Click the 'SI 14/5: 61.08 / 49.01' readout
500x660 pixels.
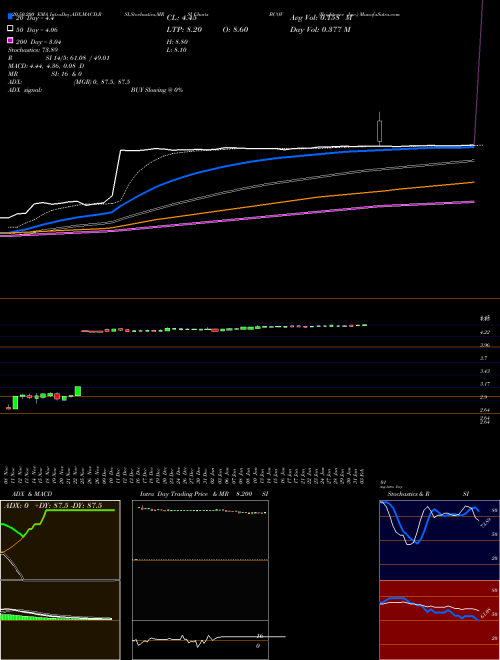[x=77, y=58]
